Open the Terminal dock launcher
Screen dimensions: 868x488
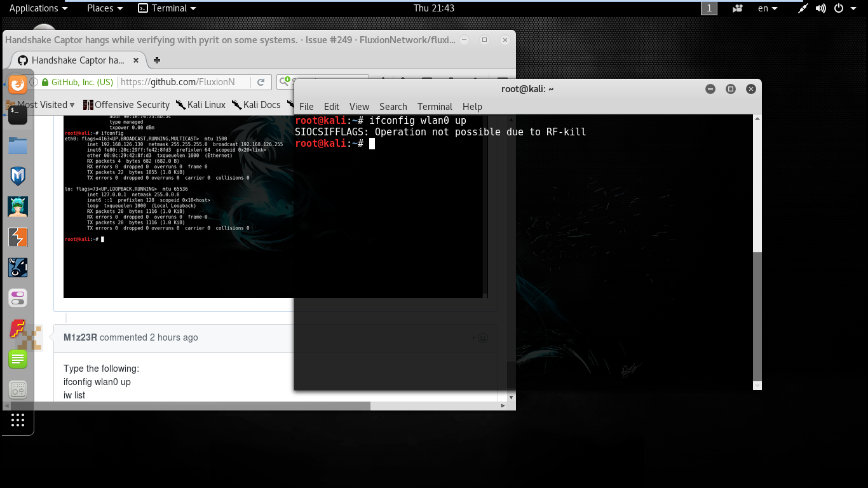tap(18, 114)
